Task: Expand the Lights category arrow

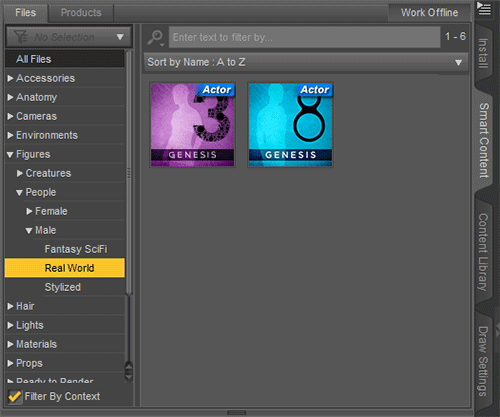Action: (10, 325)
